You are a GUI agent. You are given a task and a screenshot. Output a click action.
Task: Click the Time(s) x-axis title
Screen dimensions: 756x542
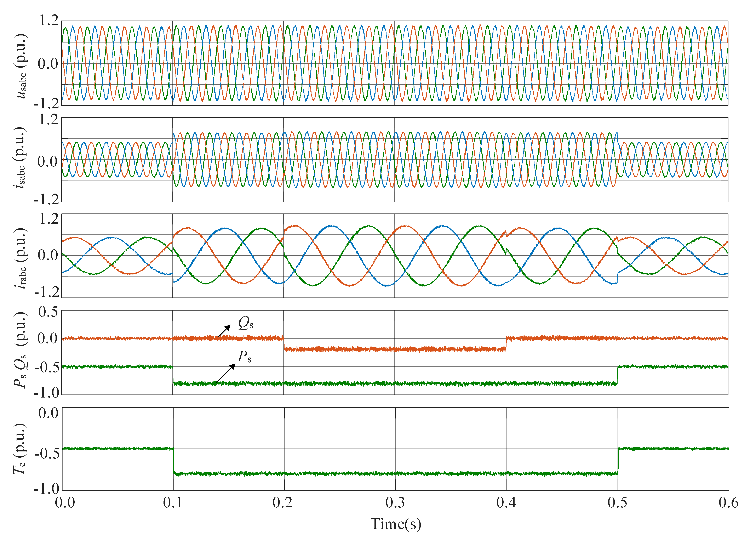tap(396, 524)
